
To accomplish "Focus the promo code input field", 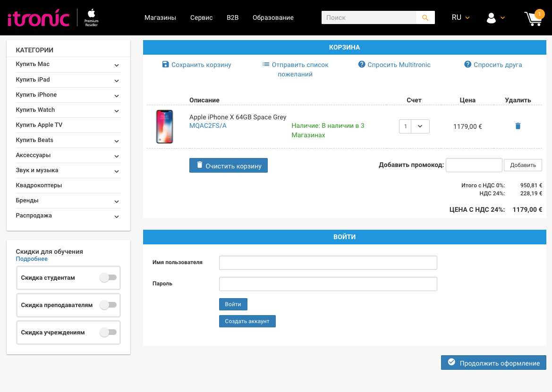I will click(x=474, y=165).
